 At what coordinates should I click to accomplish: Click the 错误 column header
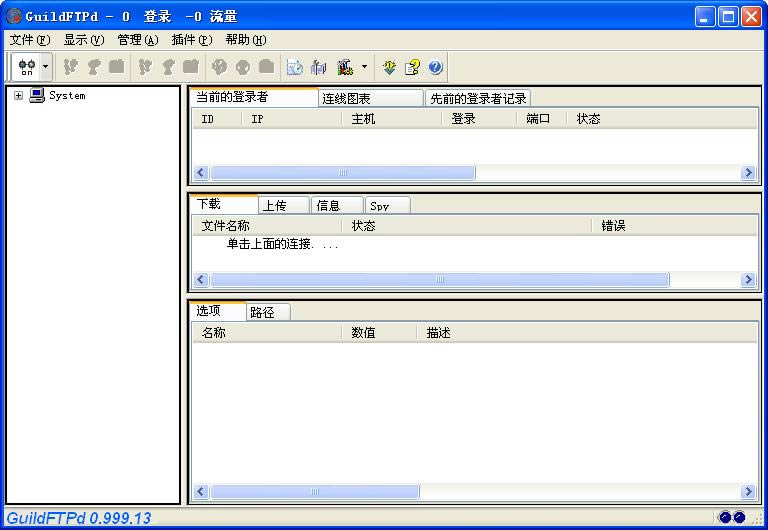675,226
